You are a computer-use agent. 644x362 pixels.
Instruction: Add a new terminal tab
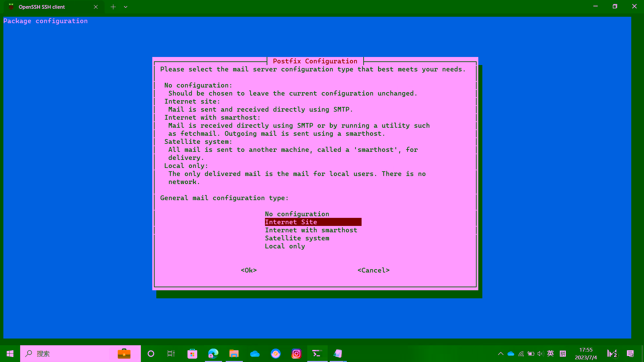point(113,7)
